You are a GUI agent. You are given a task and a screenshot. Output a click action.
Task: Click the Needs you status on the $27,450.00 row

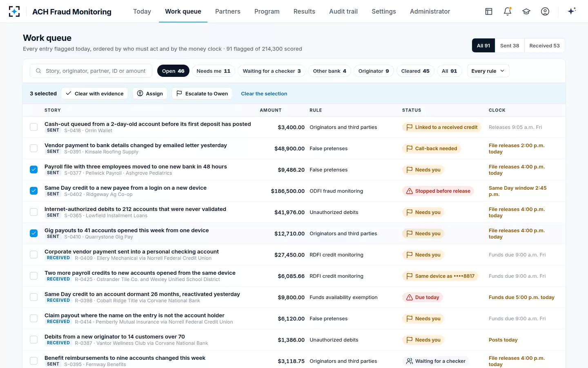click(423, 255)
